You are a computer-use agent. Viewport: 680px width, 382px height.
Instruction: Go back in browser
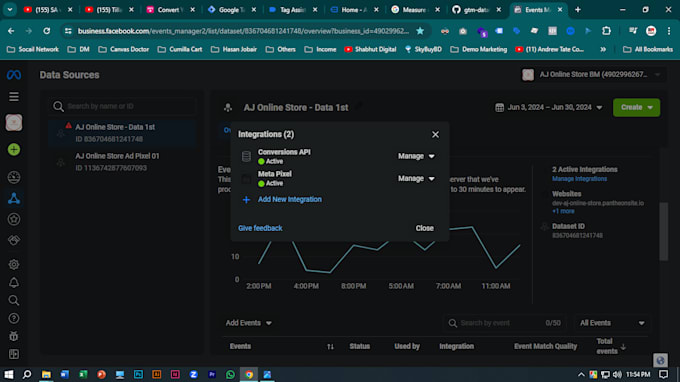tap(11, 31)
